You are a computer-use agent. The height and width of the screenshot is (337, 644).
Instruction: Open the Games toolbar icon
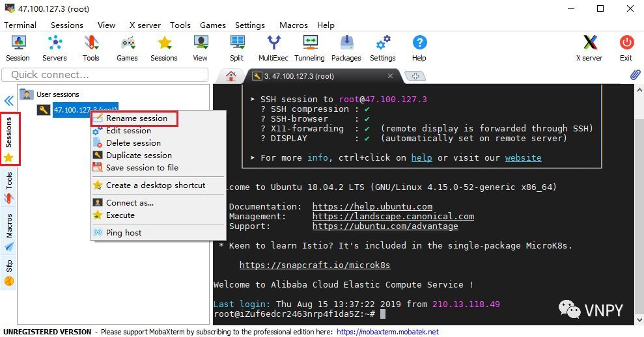click(x=128, y=48)
